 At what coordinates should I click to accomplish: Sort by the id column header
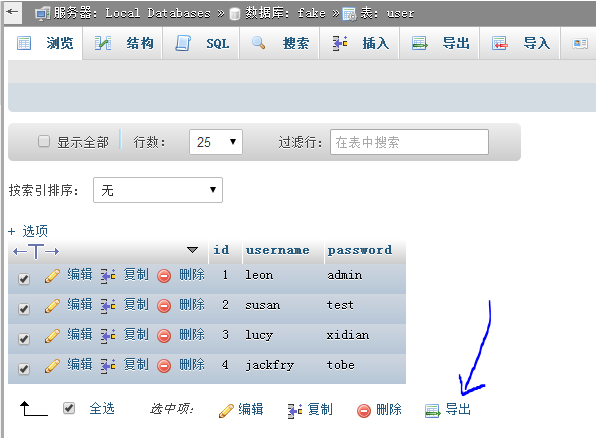[221, 250]
